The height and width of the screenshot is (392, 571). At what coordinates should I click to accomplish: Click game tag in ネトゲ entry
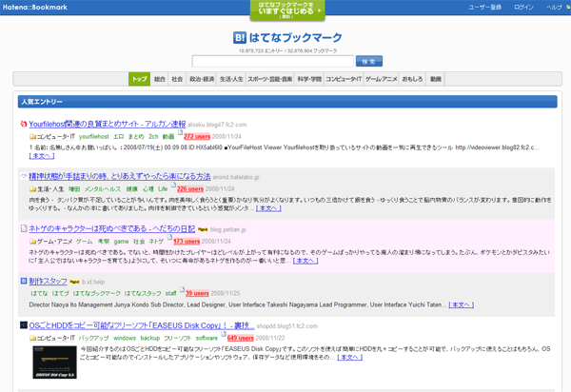pyautogui.click(x=121, y=242)
